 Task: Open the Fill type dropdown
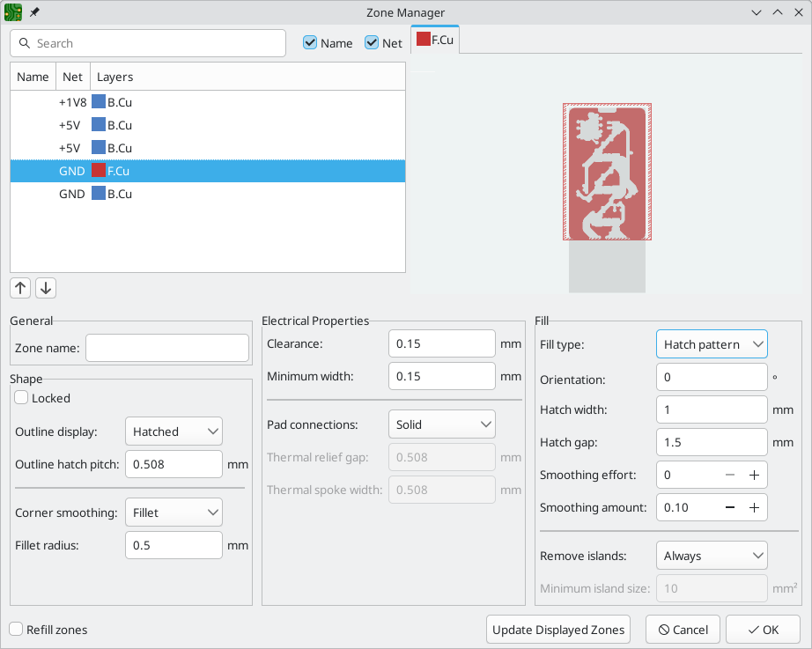pyautogui.click(x=711, y=344)
